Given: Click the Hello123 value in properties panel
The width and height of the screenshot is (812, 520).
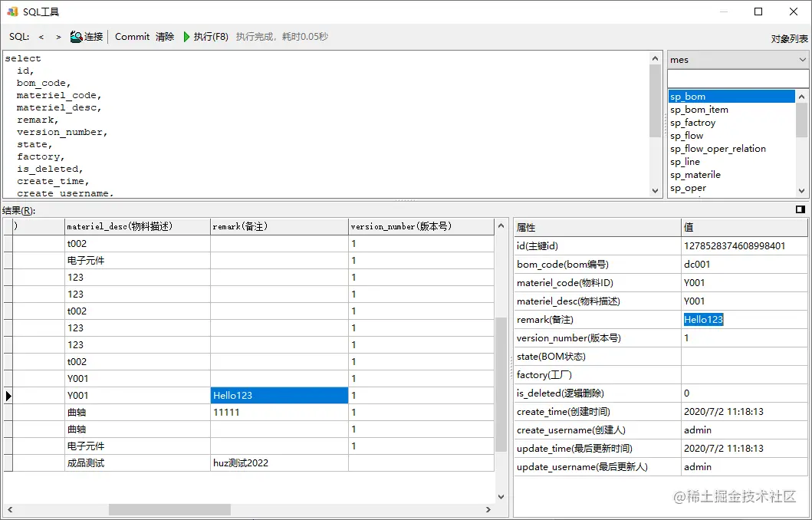Looking at the screenshot, I should tap(703, 320).
